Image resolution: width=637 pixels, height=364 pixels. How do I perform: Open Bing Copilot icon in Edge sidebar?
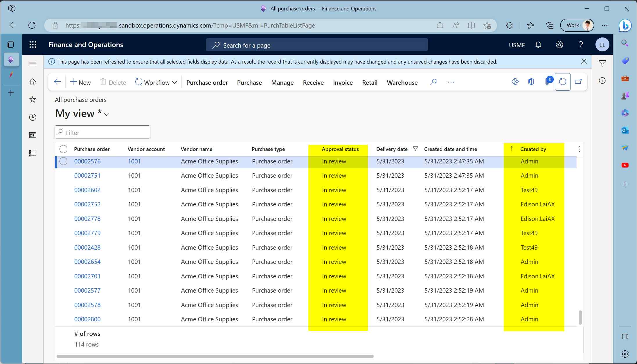click(x=625, y=26)
